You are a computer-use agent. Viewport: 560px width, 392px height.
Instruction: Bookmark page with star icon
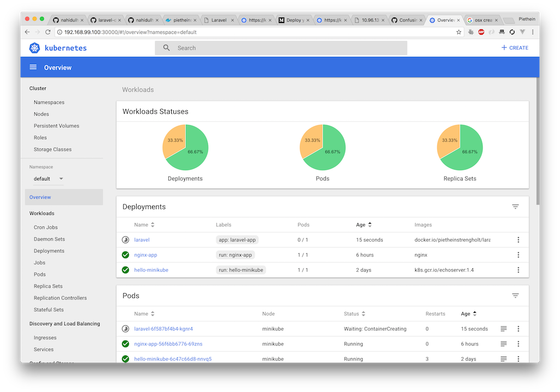pos(459,32)
